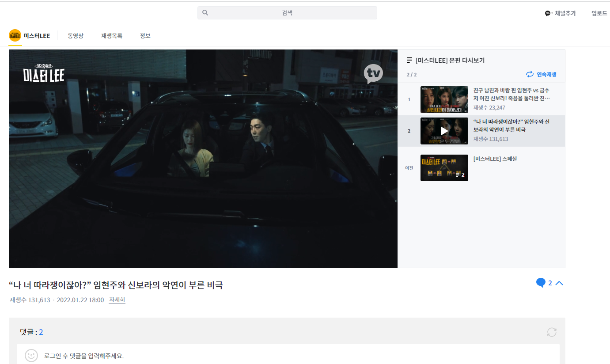Click the playlist list icon beside 본편 다시보기

tap(409, 61)
